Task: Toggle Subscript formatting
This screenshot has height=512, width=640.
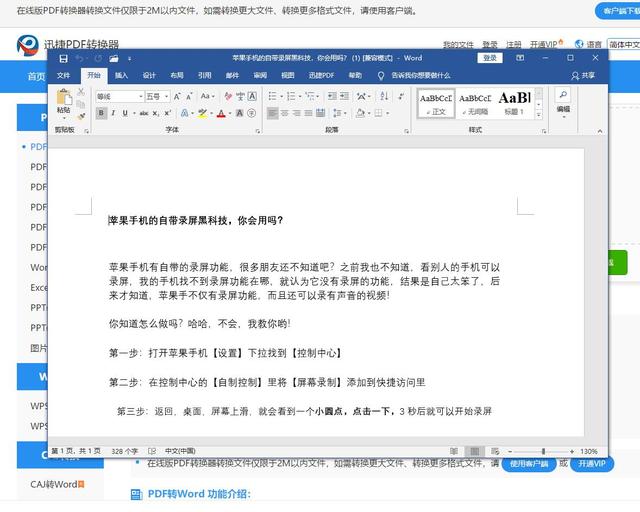Action: (156, 113)
